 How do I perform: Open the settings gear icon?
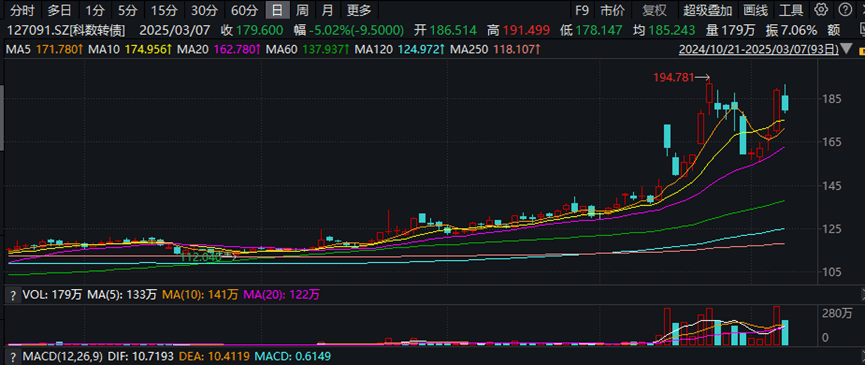coord(821,9)
